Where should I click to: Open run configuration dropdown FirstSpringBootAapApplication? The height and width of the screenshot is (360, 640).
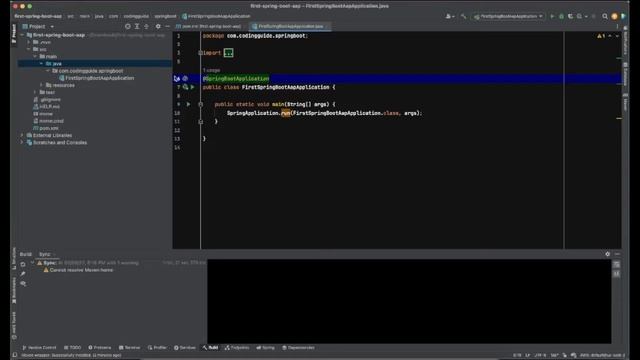(x=509, y=16)
